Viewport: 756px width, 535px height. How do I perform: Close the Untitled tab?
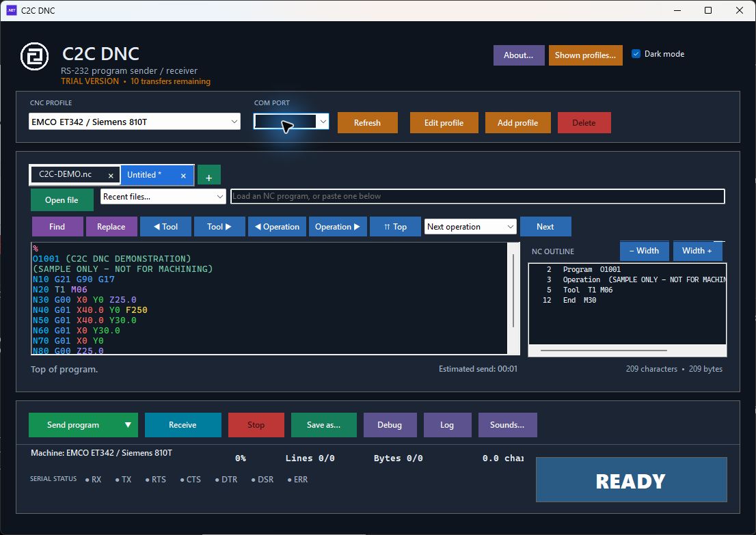pyautogui.click(x=183, y=176)
